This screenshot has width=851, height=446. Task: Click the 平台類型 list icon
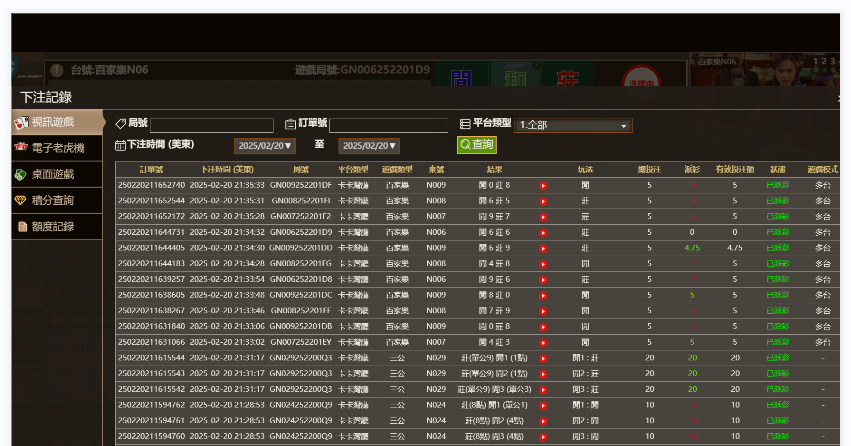click(465, 124)
